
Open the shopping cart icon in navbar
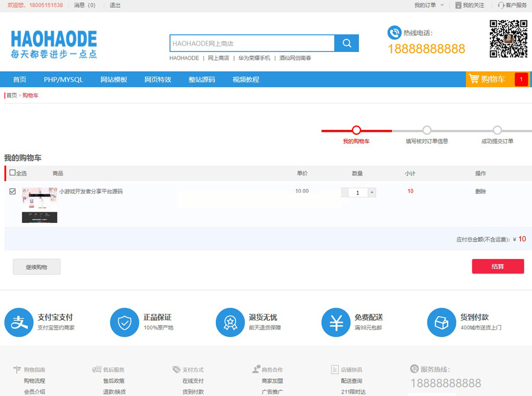(474, 79)
